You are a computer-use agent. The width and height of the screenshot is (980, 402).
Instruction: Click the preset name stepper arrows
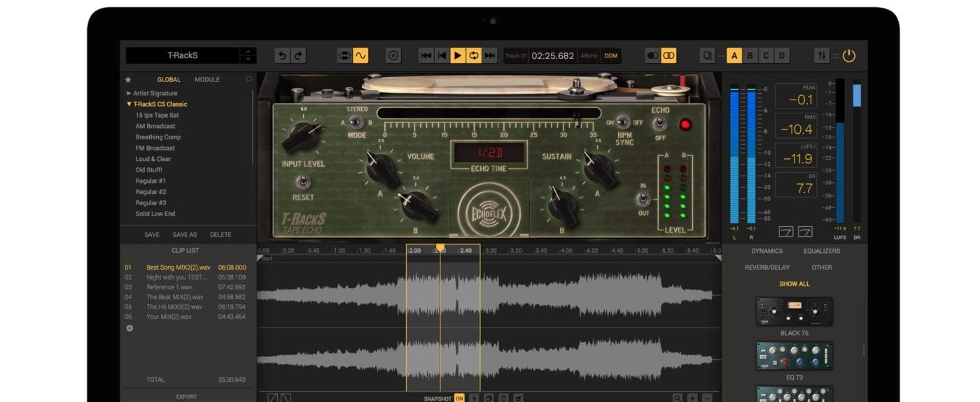[248, 56]
